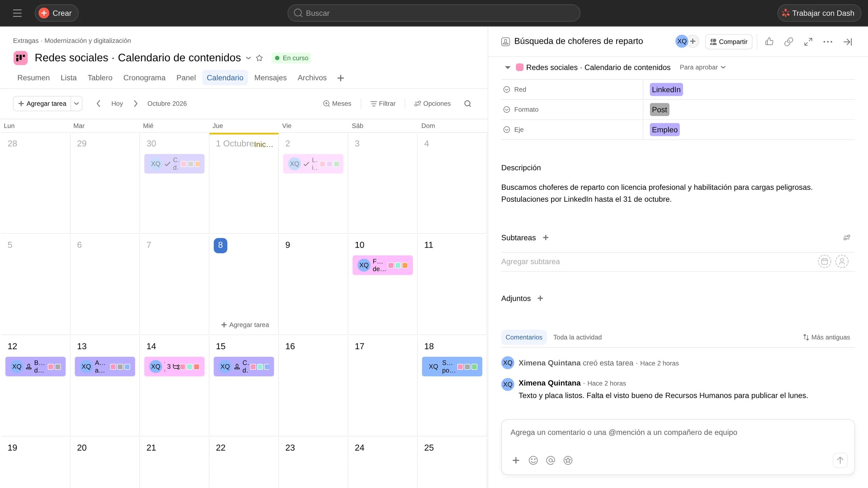This screenshot has width=868, height=488.
Task: Expand the Agregar tarea dropdown arrow
Action: tap(77, 104)
